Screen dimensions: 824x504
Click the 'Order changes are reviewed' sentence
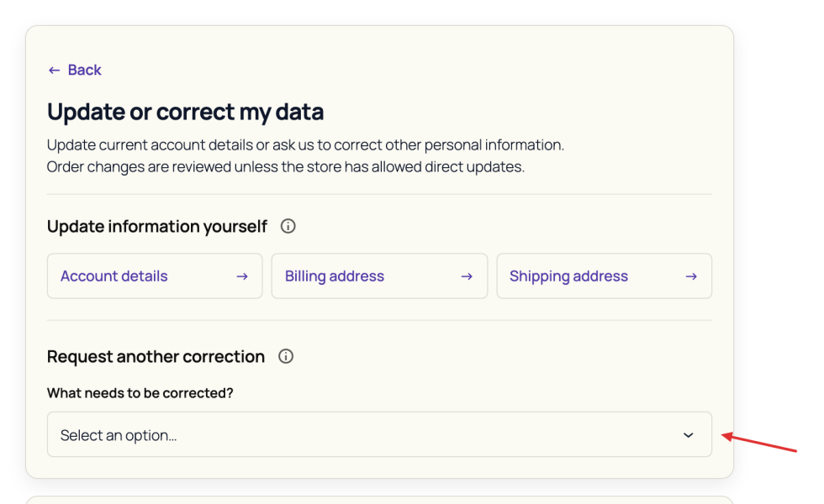(x=286, y=167)
